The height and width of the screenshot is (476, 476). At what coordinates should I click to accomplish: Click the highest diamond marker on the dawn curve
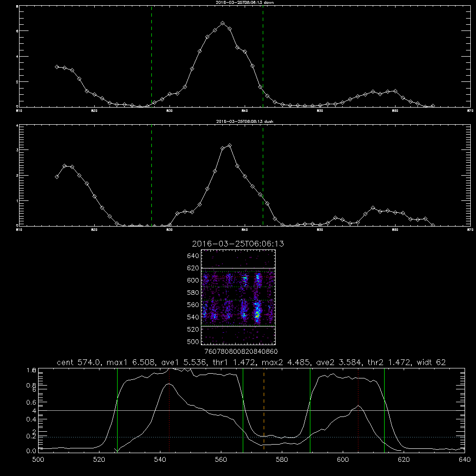[222, 23]
